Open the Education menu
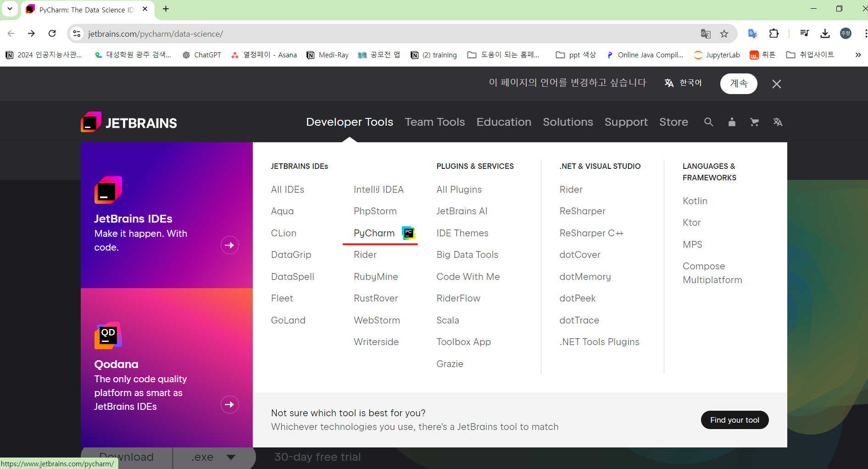This screenshot has height=469, width=868. [x=504, y=122]
